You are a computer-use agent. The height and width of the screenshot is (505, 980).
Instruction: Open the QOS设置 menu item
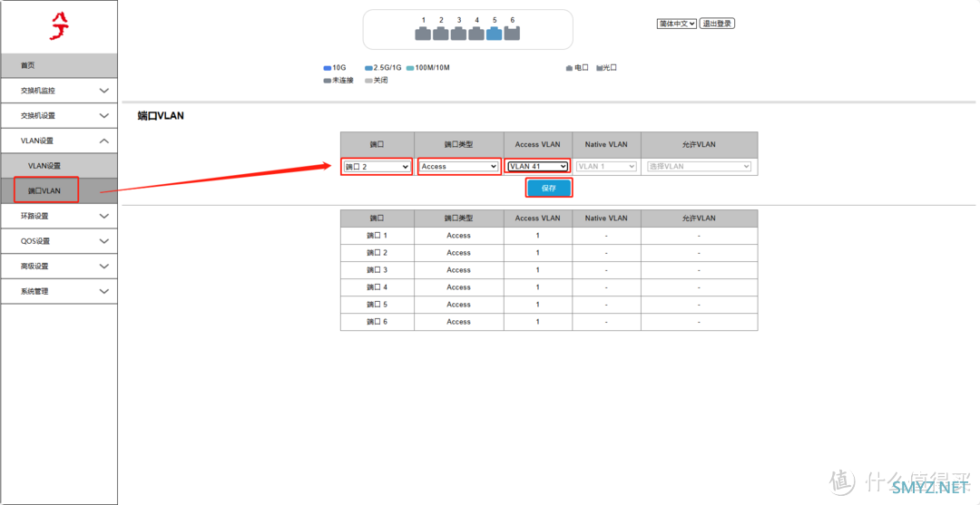tap(59, 241)
